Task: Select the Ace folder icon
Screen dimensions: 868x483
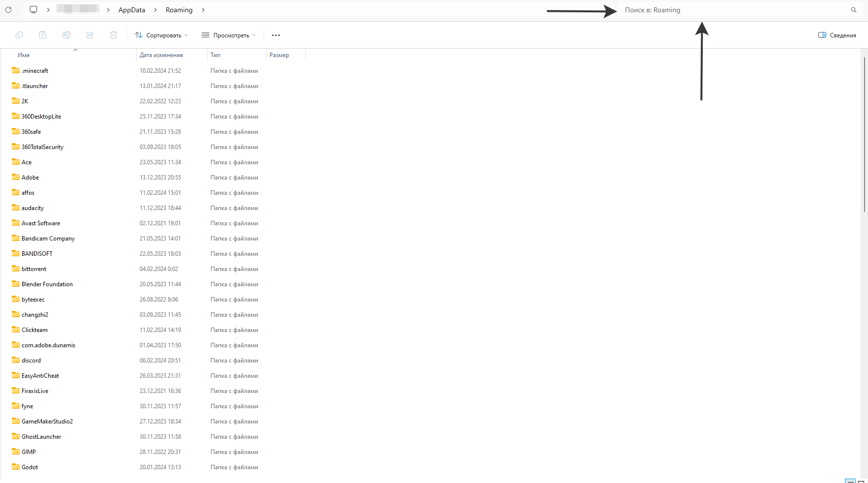Action: tap(16, 162)
